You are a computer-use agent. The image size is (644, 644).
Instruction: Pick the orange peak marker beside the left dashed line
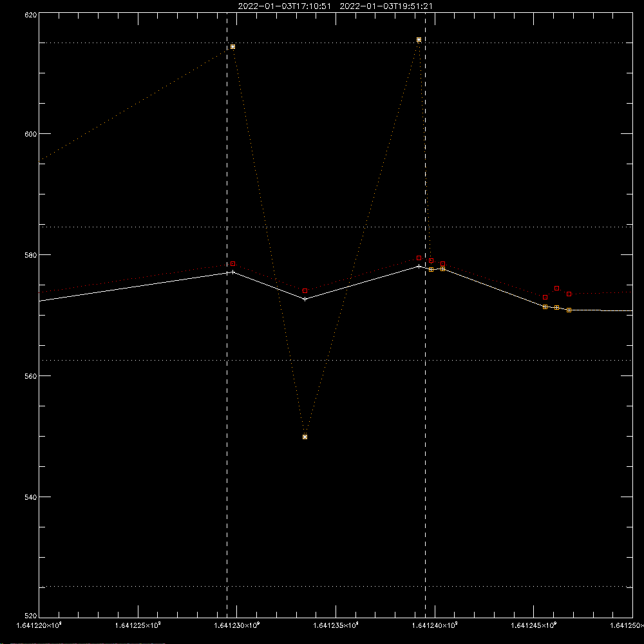[233, 47]
